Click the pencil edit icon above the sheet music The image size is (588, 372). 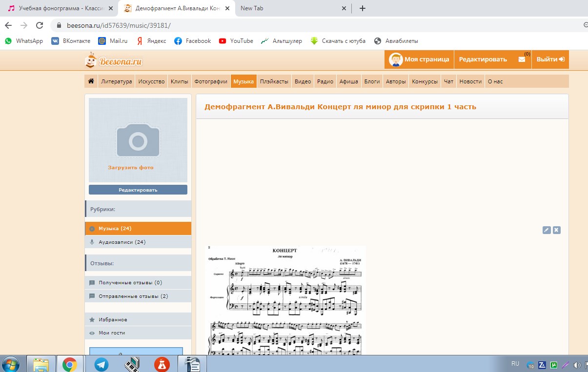547,230
